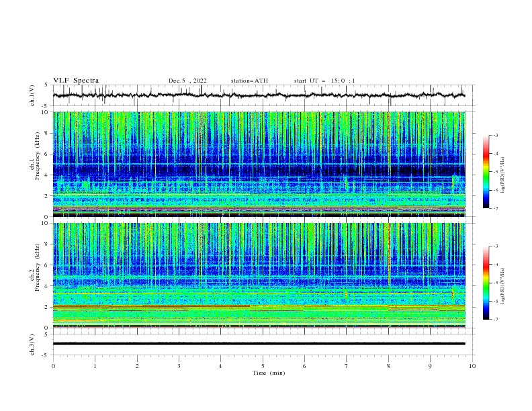Click time axis tick label "7"

[x=347, y=366]
